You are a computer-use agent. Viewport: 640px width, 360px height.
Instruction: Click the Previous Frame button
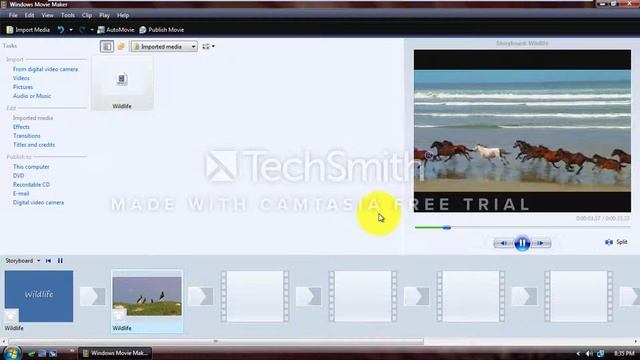[x=504, y=243]
